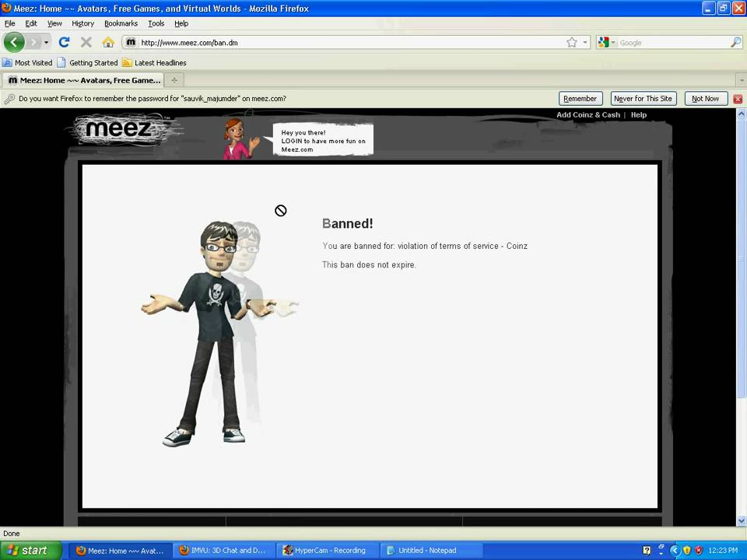Click the 12:23 PM system clock

pos(723,551)
